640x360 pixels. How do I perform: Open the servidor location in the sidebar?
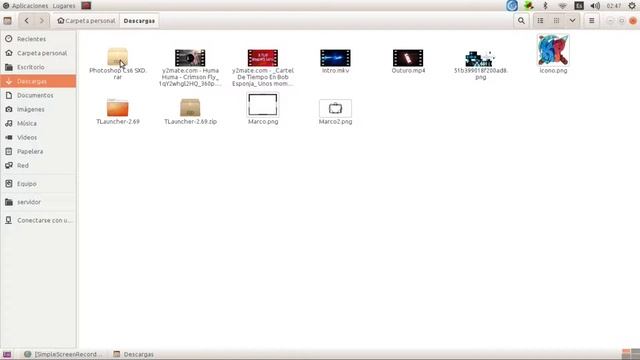tap(38, 202)
